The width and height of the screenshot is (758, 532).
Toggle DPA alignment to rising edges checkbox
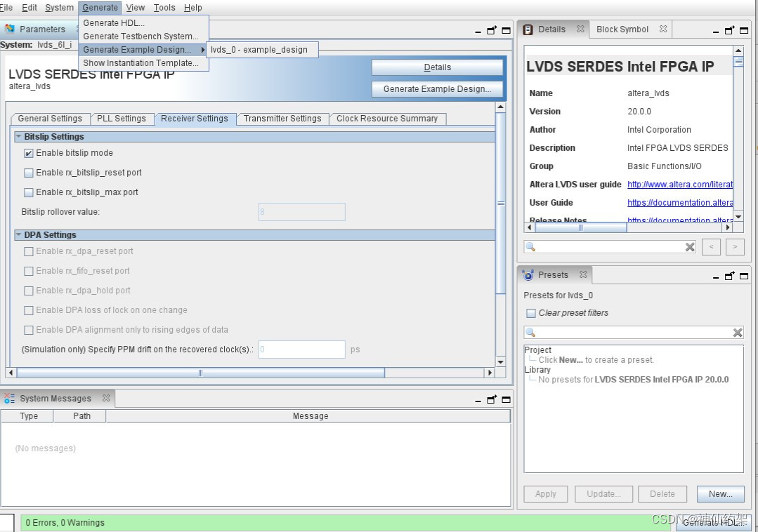[29, 330]
